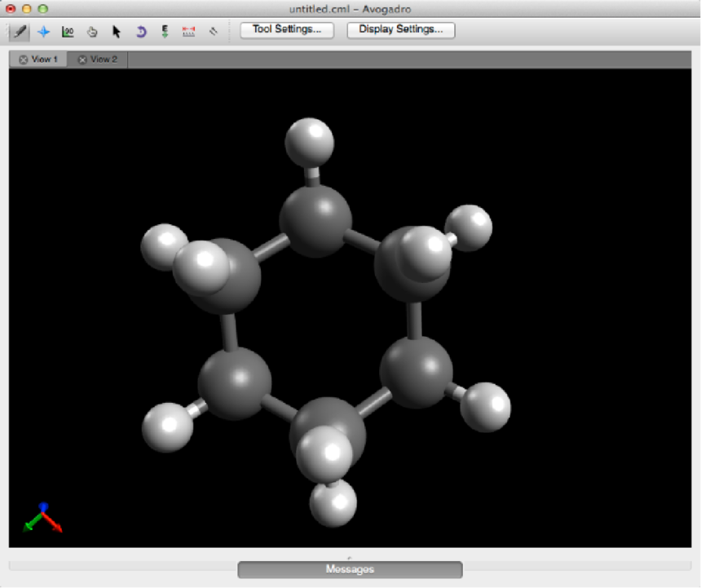Close the View 2 tab

tap(82, 60)
